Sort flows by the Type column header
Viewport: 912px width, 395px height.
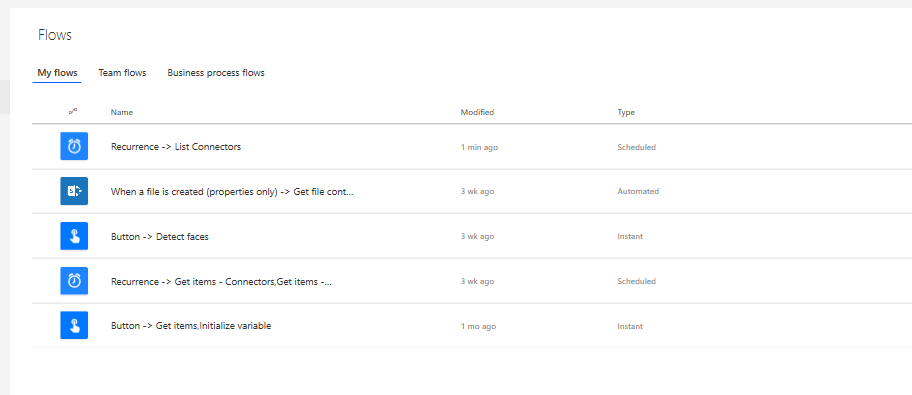(x=626, y=112)
